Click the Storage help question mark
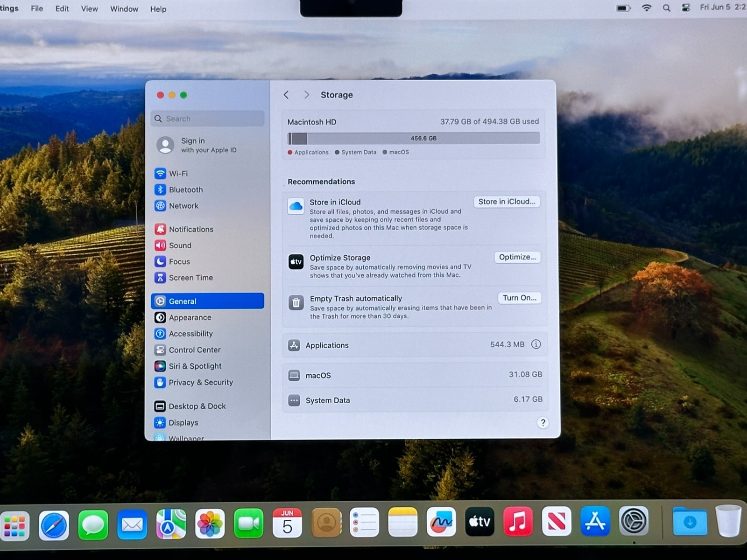The height and width of the screenshot is (560, 747). point(543,423)
